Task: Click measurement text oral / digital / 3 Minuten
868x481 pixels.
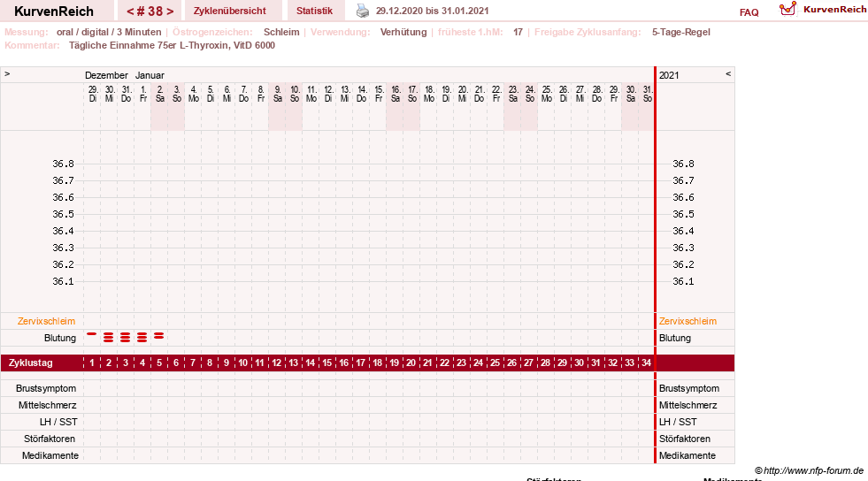Action: (109, 32)
